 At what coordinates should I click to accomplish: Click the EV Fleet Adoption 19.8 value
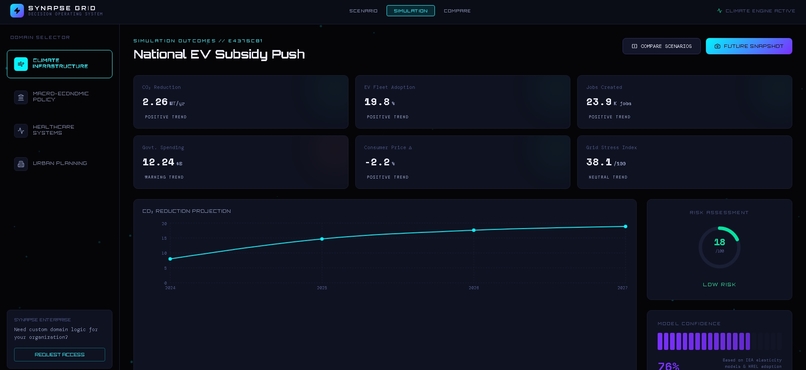pos(377,102)
